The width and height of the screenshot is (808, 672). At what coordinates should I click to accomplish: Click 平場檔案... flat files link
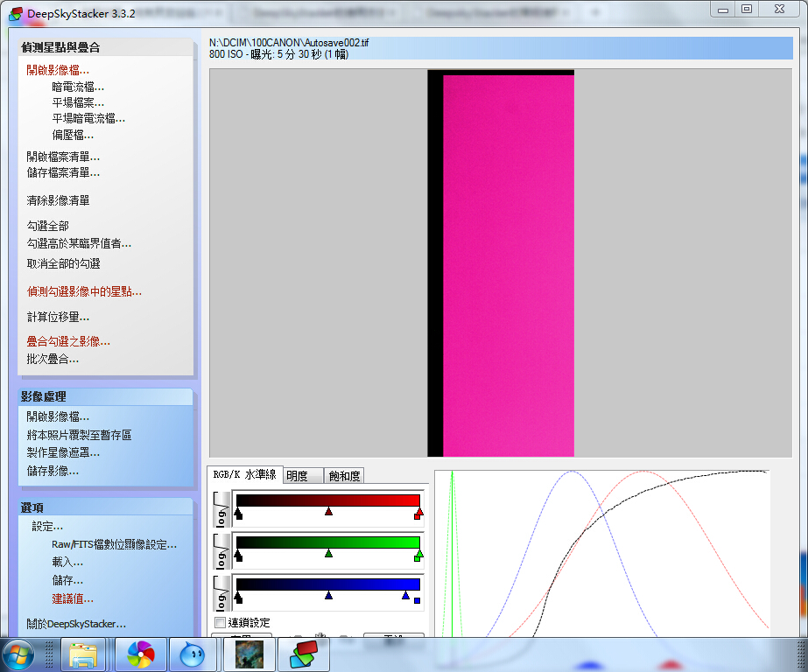(x=78, y=102)
